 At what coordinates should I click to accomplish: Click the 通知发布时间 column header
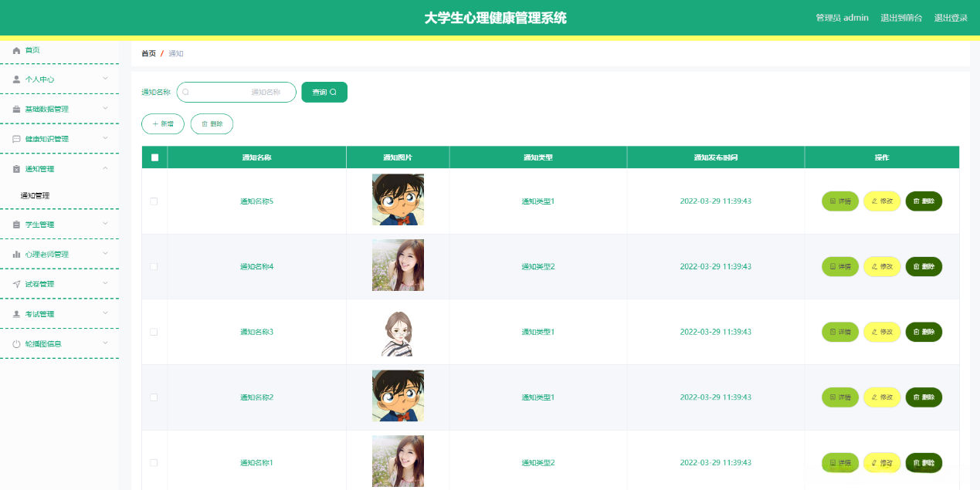point(716,157)
